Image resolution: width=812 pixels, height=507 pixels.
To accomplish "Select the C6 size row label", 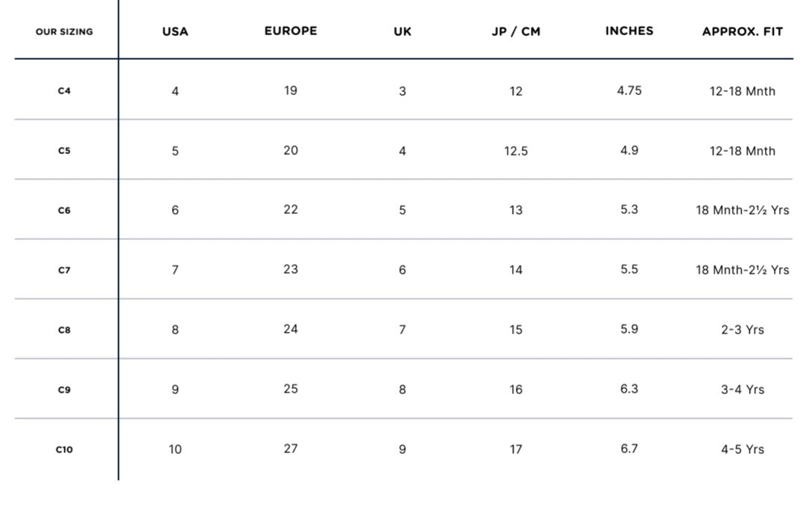I will 64,210.
